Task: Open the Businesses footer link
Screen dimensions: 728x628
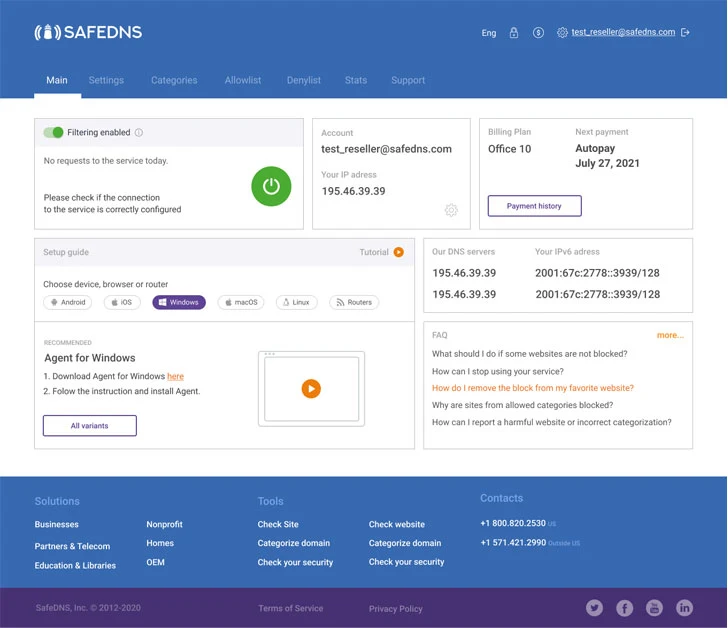Action: (57, 524)
